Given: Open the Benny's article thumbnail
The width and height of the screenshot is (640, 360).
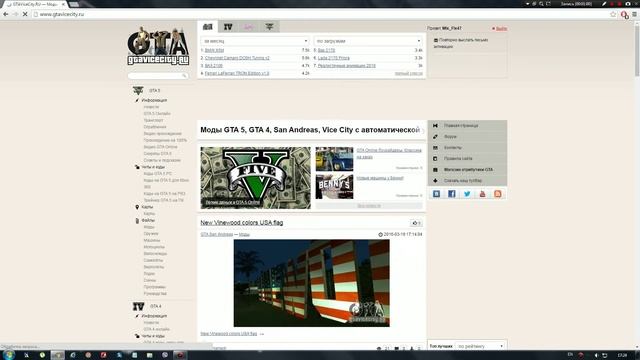Looking at the screenshot, I should point(334,187).
